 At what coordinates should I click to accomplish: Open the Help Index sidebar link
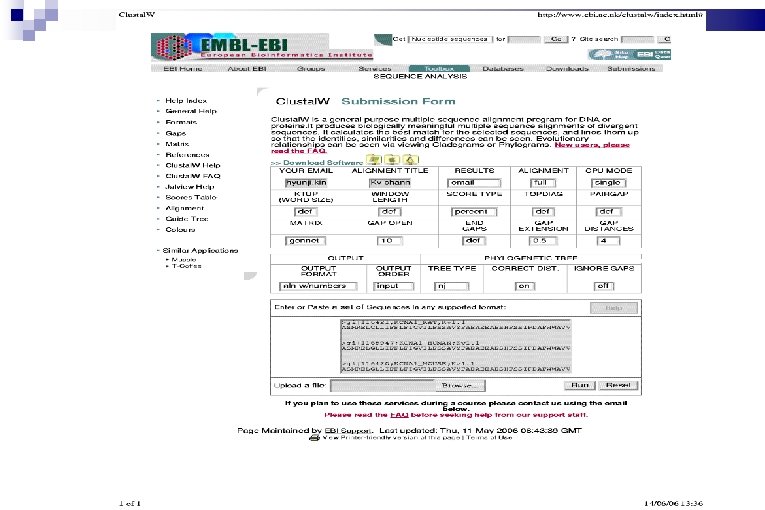pyautogui.click(x=186, y=101)
